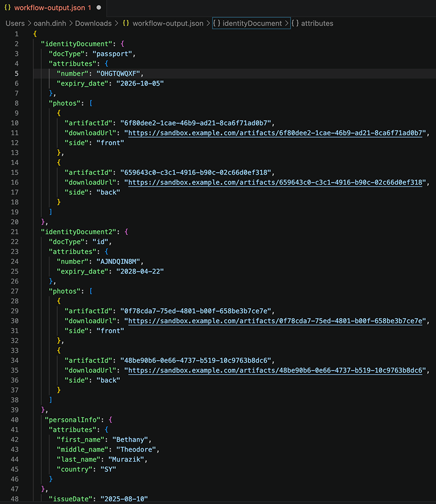Screen dimensions: 436x504
Task: Place cursor on the "Bethany" first_name value
Action: [x=132, y=439]
